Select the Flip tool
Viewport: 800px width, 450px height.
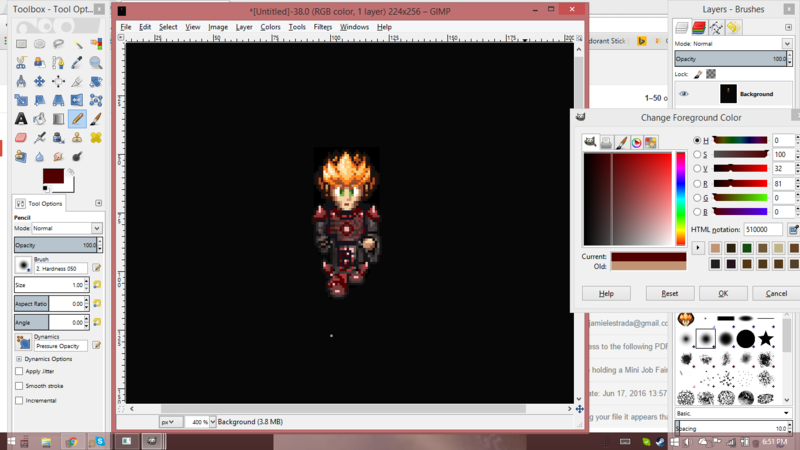click(x=77, y=101)
